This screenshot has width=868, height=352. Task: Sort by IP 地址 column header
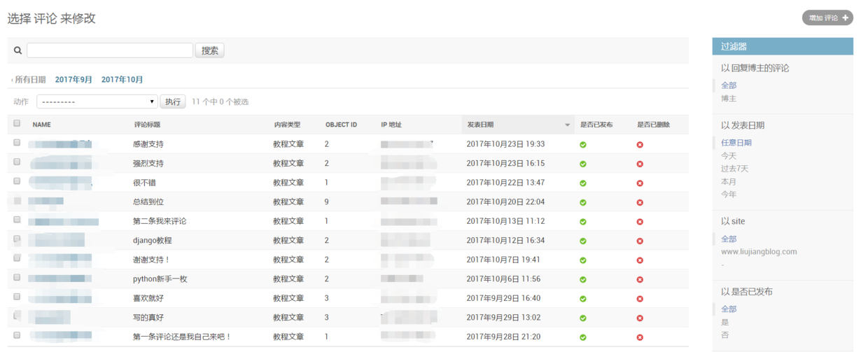(x=391, y=125)
